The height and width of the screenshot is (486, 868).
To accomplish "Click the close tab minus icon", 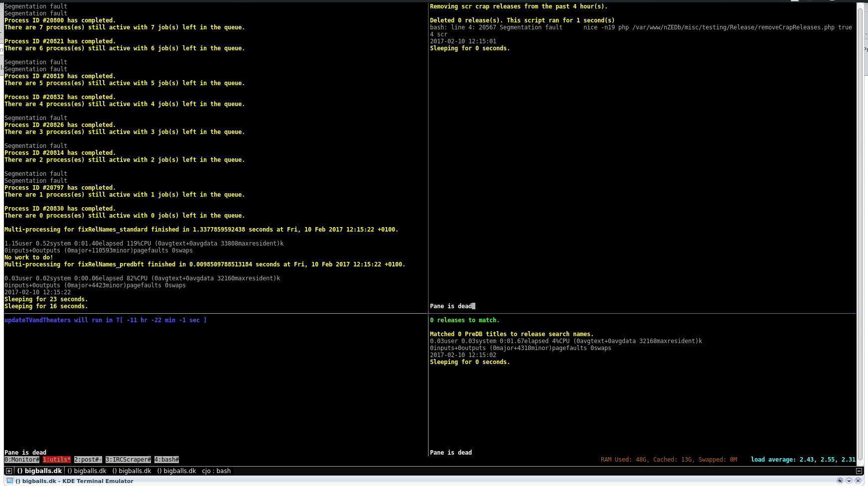I will coord(859,471).
